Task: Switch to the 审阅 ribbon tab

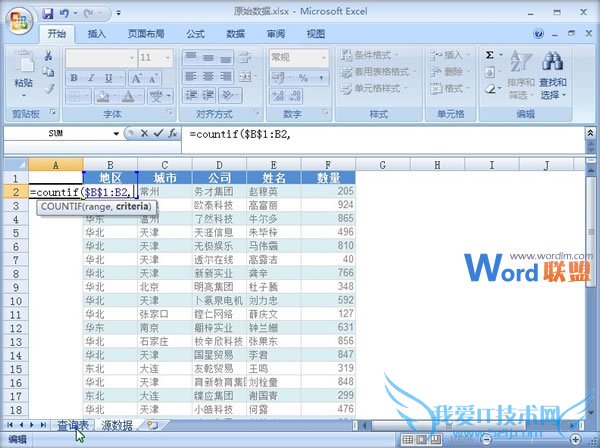Action: tap(276, 34)
